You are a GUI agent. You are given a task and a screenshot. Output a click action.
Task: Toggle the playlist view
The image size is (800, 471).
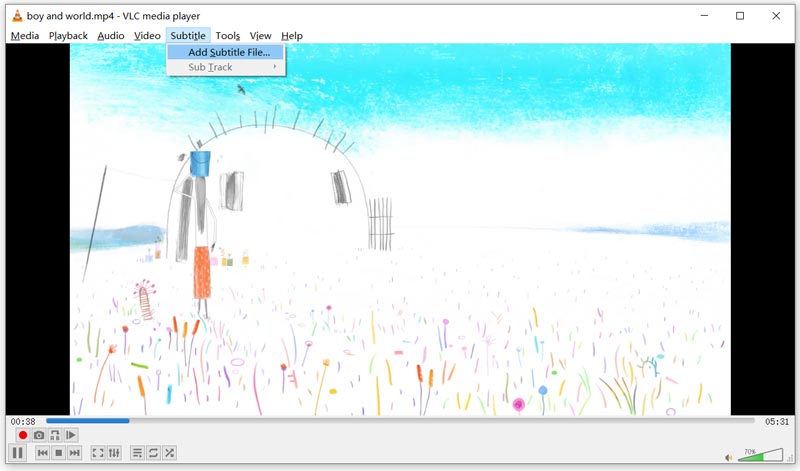(137, 453)
